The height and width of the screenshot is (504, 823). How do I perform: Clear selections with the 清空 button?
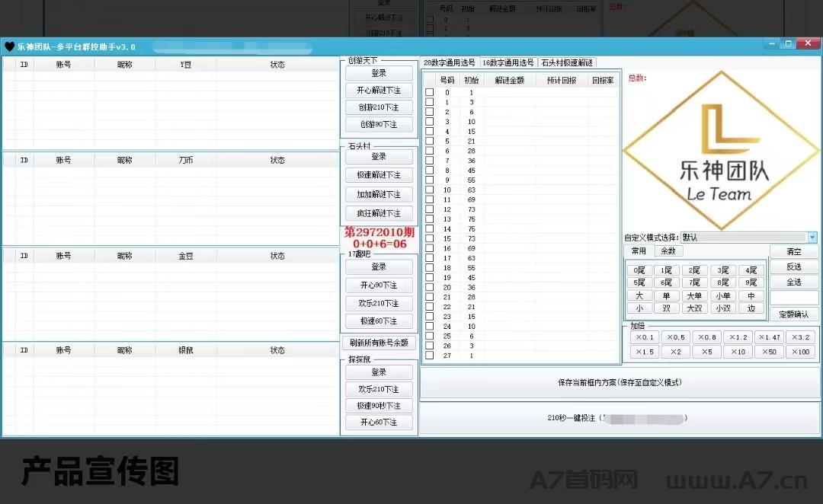pyautogui.click(x=794, y=252)
